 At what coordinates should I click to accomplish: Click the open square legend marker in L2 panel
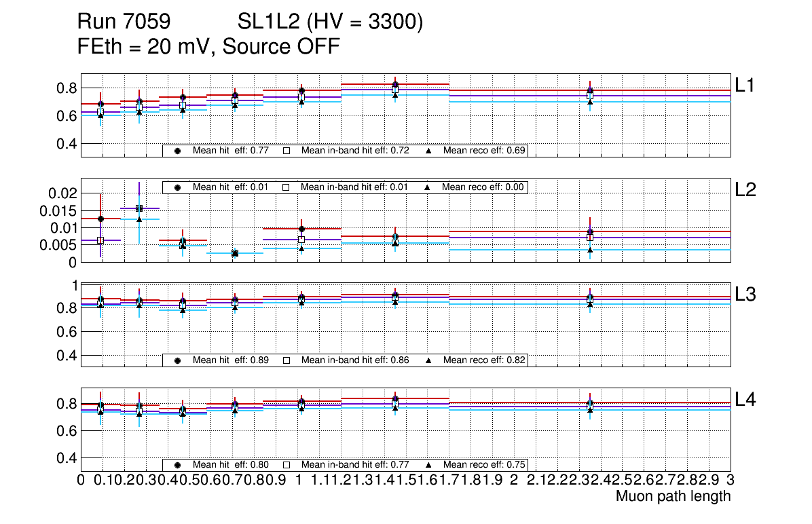pyautogui.click(x=286, y=187)
